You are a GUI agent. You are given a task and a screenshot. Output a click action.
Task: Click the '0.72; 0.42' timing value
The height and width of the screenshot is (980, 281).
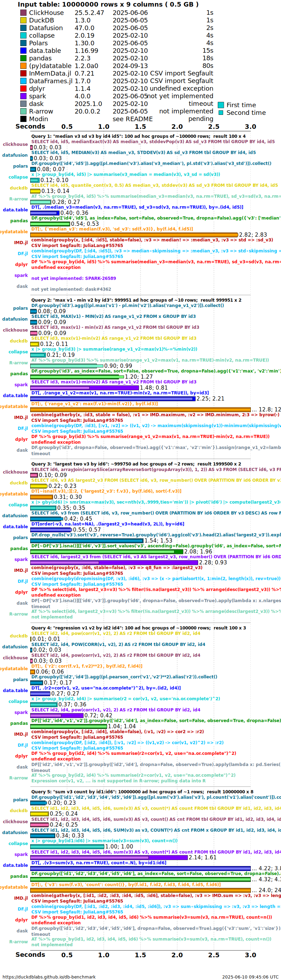pos(98,716)
